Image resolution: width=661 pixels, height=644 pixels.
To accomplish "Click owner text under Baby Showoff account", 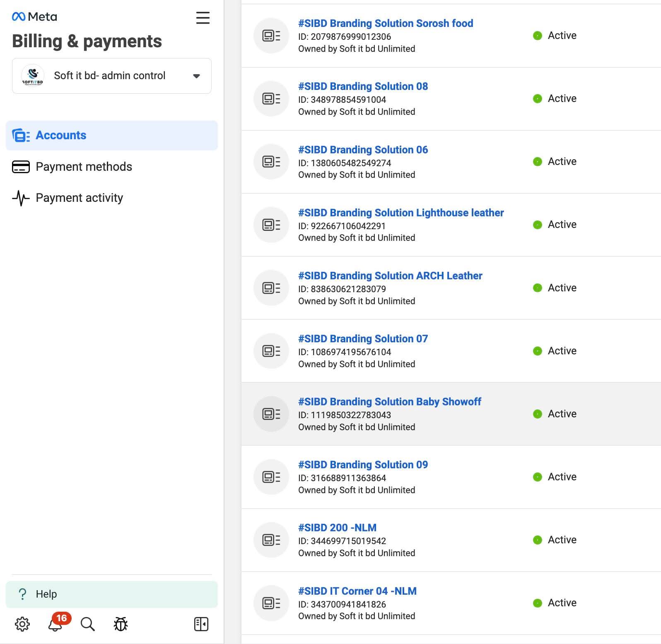I will point(357,427).
